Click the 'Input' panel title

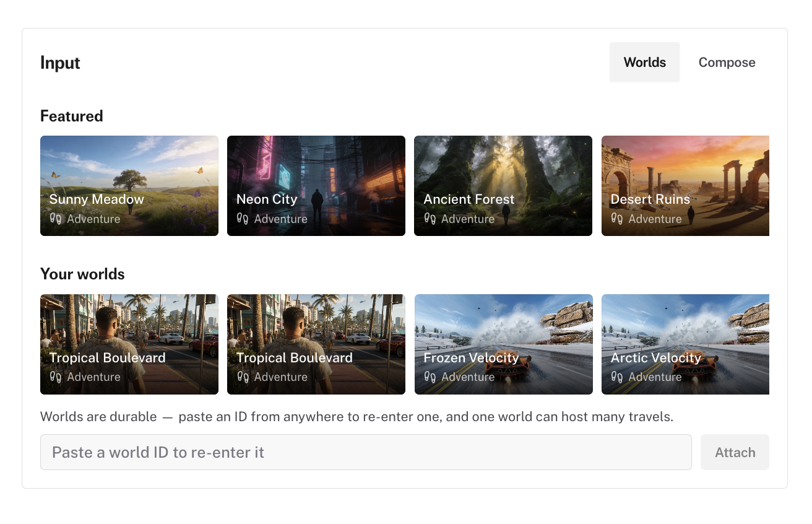60,63
